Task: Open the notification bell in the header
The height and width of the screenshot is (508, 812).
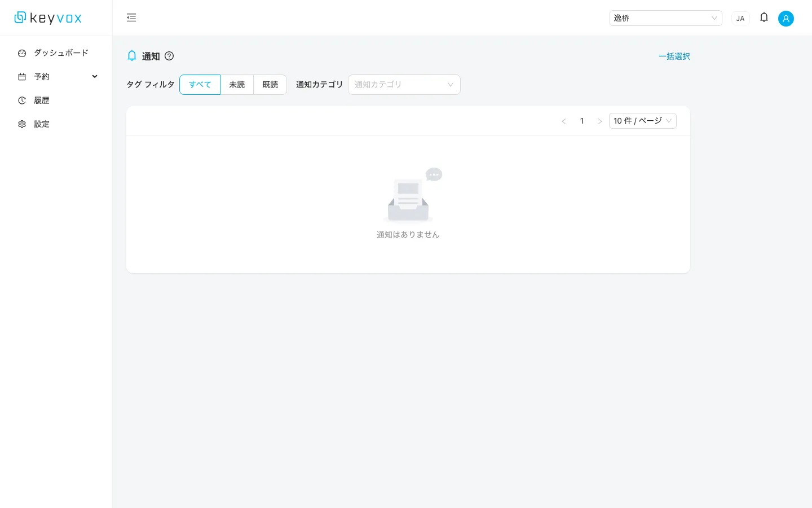Action: tap(764, 17)
